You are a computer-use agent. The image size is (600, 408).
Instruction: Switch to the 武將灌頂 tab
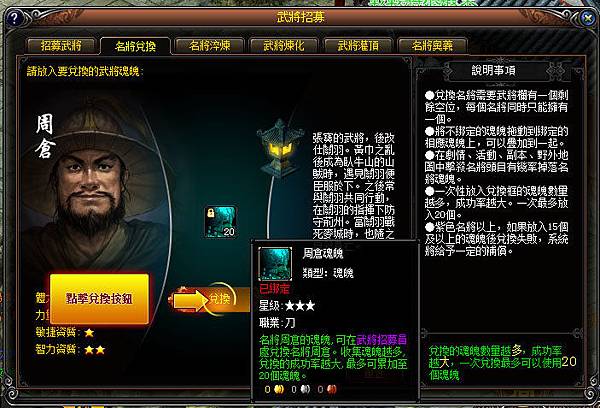click(358, 46)
